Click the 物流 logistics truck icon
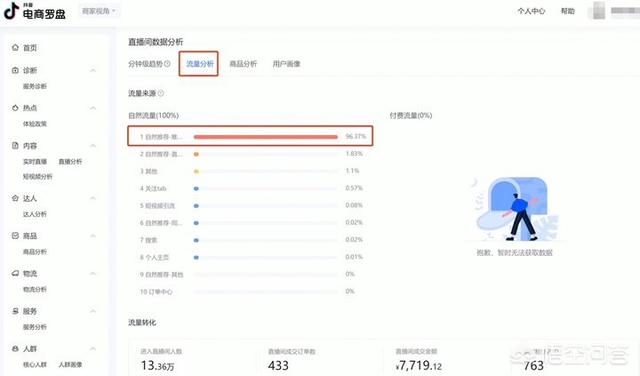This screenshot has height=376, width=640. [15, 273]
